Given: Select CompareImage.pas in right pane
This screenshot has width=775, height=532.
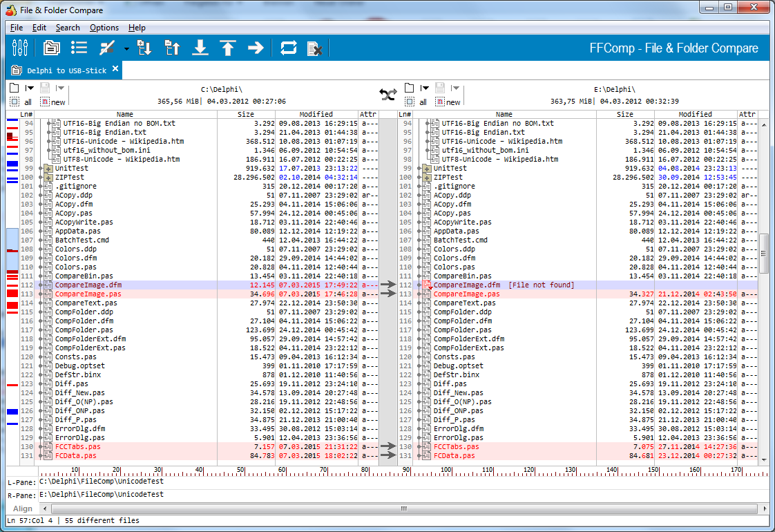Looking at the screenshot, I should point(466,294).
